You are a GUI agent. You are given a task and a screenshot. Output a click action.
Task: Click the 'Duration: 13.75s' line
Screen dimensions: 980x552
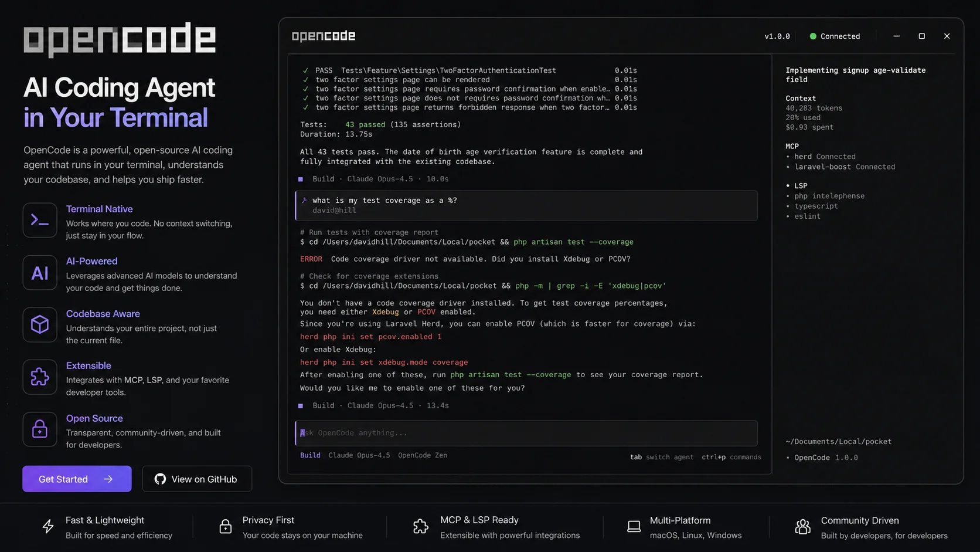click(336, 134)
